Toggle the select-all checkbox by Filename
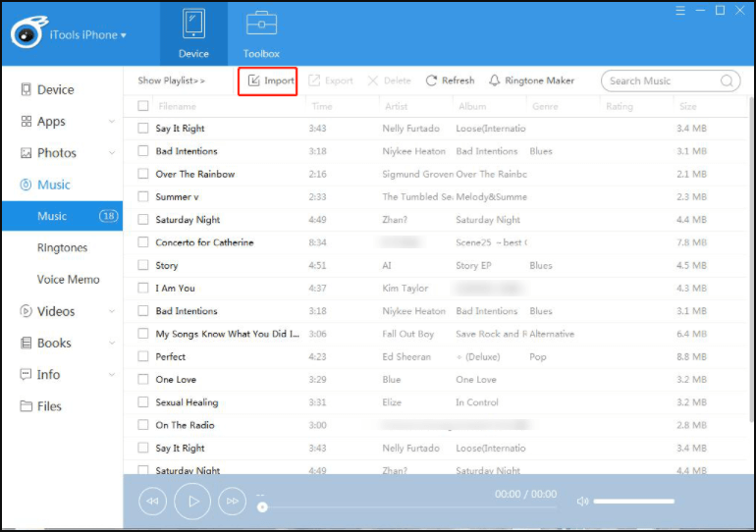Screen dimensions: 756x532 [143, 106]
